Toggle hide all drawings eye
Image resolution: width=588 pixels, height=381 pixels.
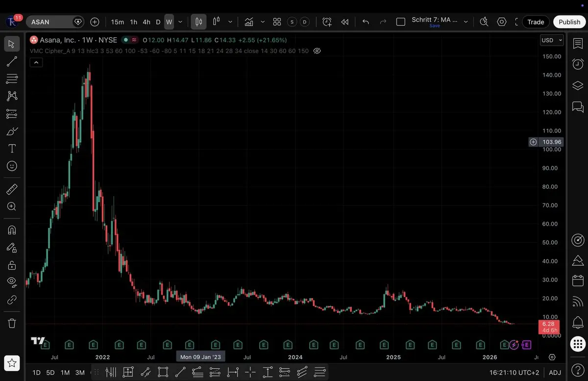point(12,282)
